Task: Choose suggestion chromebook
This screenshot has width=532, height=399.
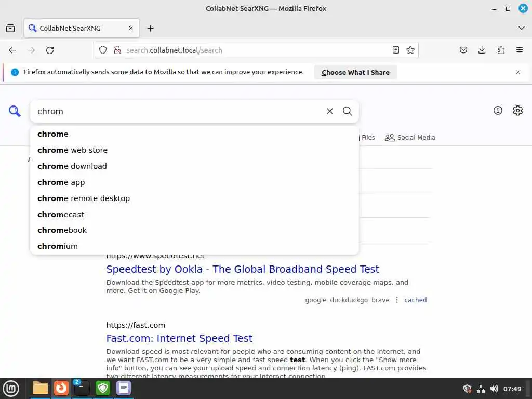Action: coord(194,230)
